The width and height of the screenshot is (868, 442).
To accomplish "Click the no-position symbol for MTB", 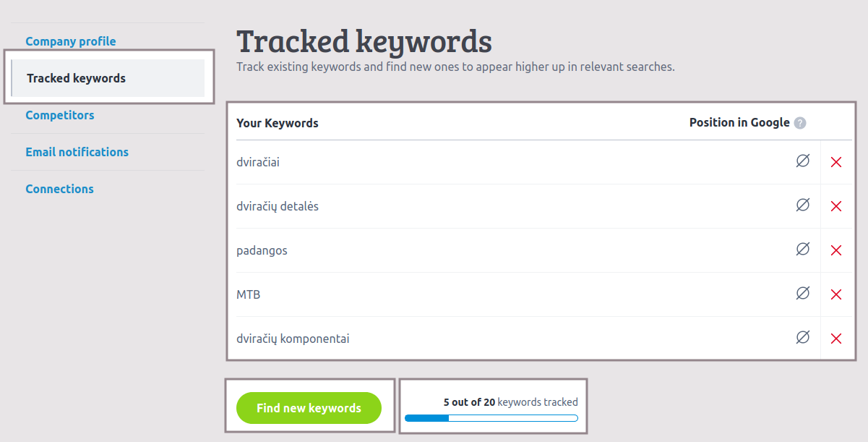I will 802,294.
